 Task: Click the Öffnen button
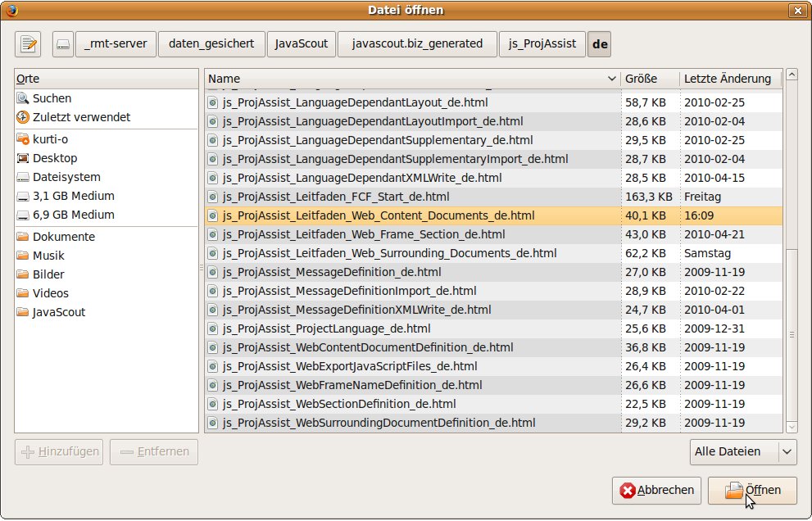(752, 491)
